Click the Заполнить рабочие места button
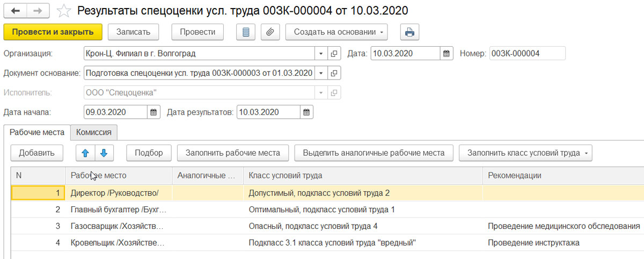The width and height of the screenshot is (644, 259). click(x=232, y=153)
